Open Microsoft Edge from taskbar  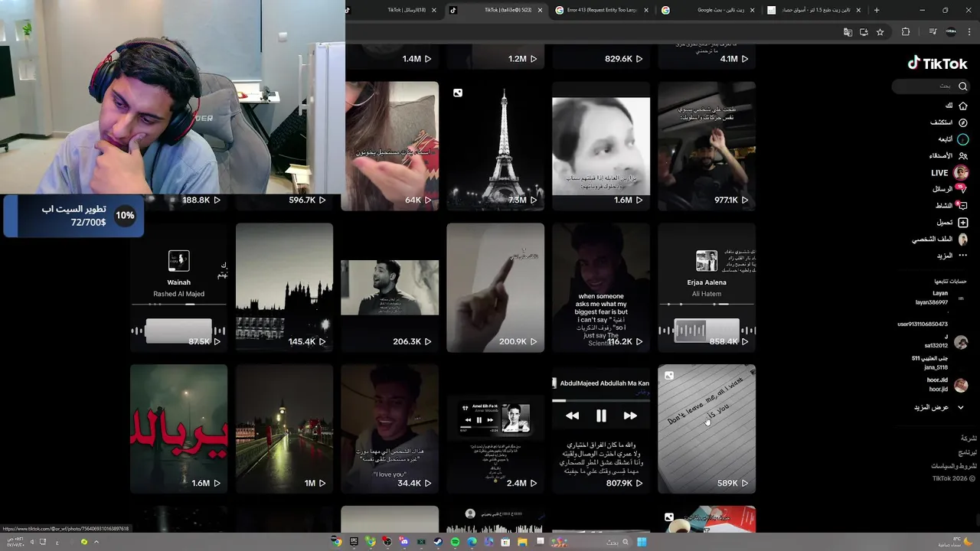472,542
